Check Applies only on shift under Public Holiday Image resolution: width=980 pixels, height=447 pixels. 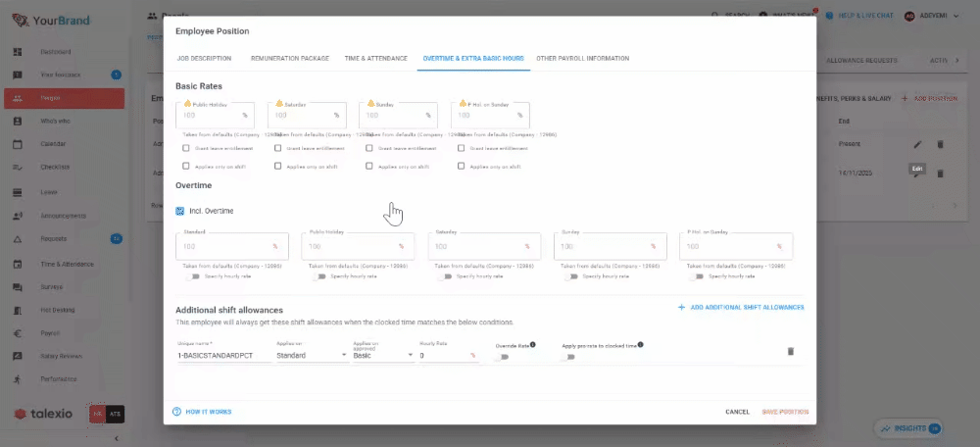point(186,167)
